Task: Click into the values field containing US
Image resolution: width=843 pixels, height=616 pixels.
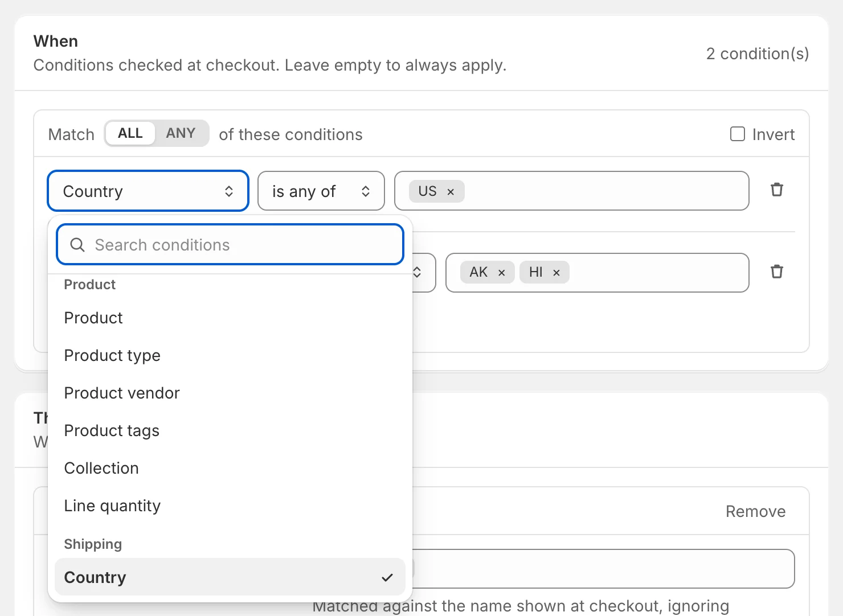Action: point(571,191)
